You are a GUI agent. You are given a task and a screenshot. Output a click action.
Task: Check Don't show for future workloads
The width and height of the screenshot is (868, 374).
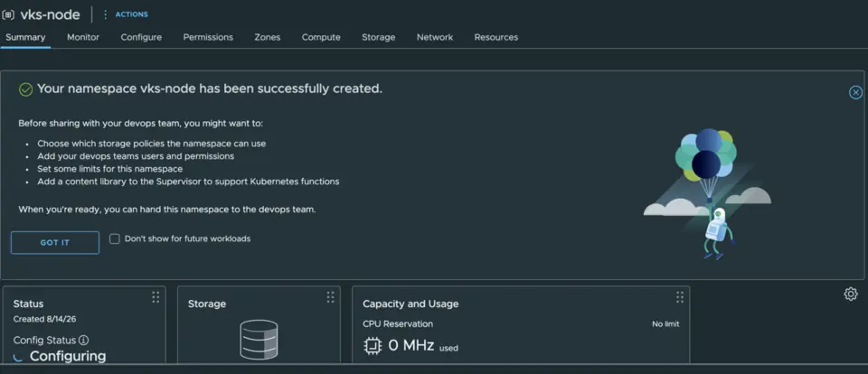[x=115, y=238]
